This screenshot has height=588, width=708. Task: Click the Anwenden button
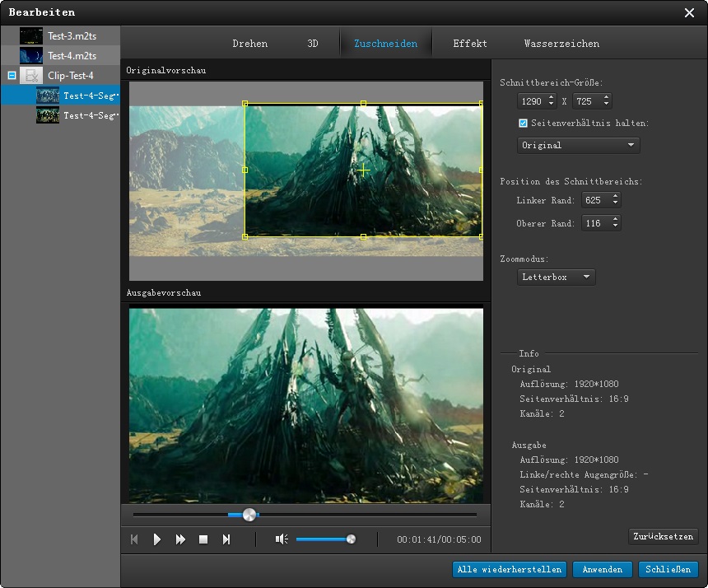point(603,570)
